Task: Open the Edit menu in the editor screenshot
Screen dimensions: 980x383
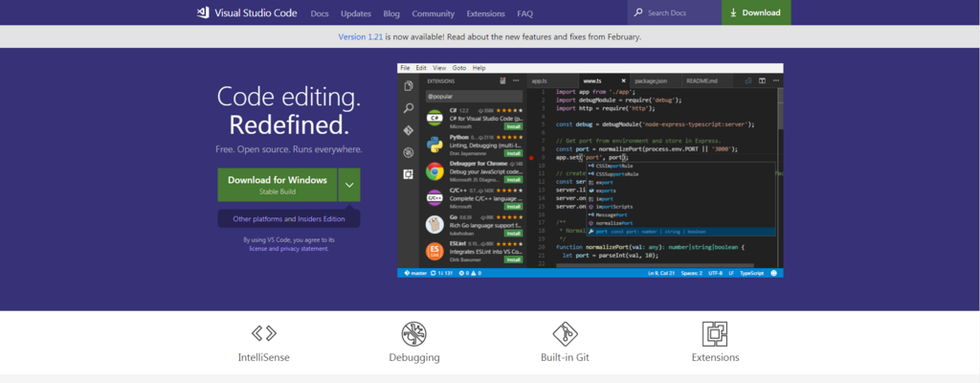Action: [421, 68]
